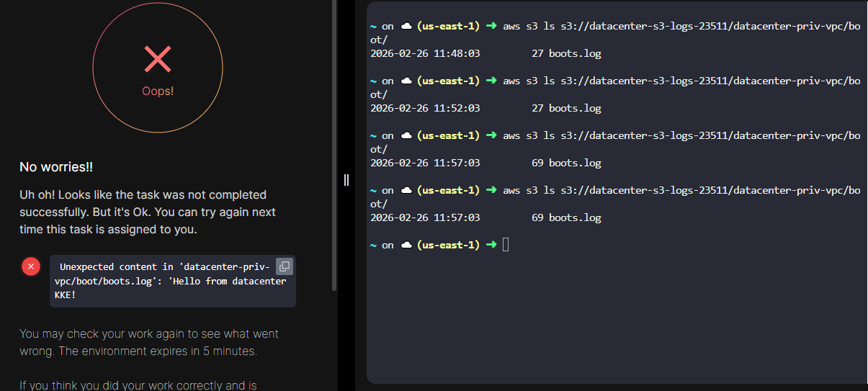Click the cloud icon on the empty prompt line
The height and width of the screenshot is (391, 868).
[x=406, y=245]
